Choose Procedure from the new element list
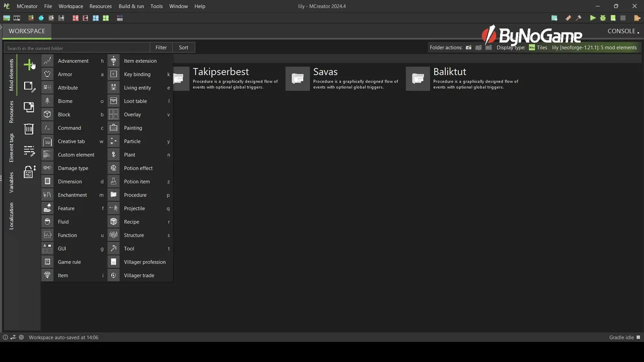 140,195
